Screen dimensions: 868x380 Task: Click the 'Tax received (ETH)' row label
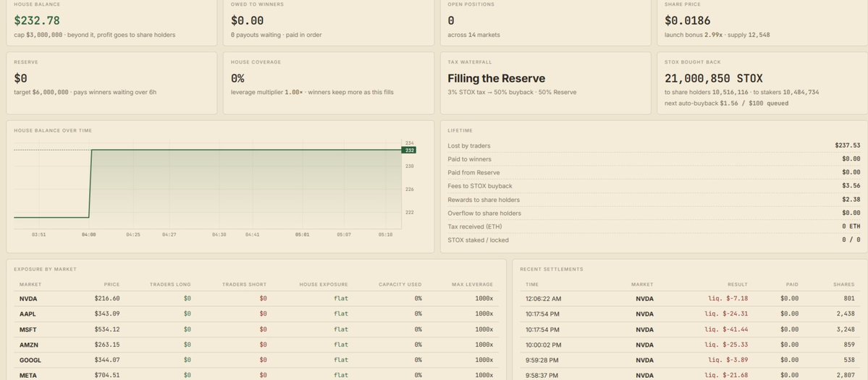tap(474, 227)
